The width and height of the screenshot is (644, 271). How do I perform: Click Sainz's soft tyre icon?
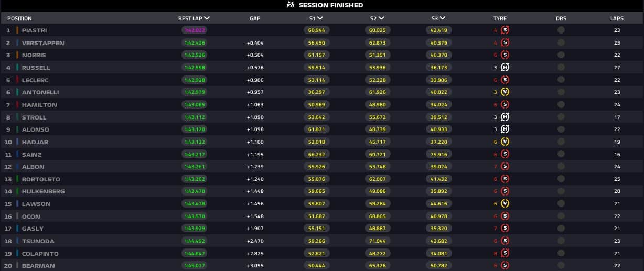505,154
